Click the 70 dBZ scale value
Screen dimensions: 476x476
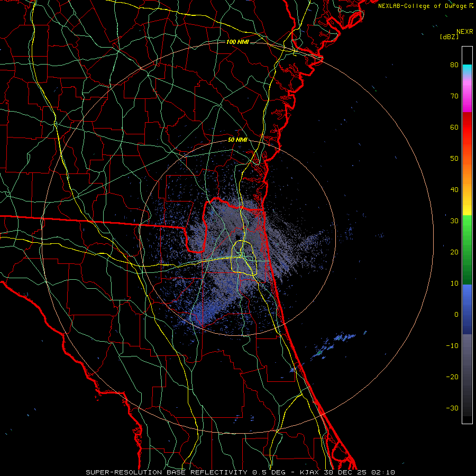click(454, 96)
